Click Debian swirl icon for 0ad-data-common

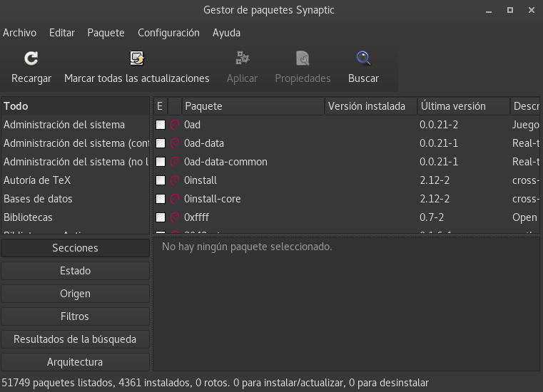click(x=175, y=162)
